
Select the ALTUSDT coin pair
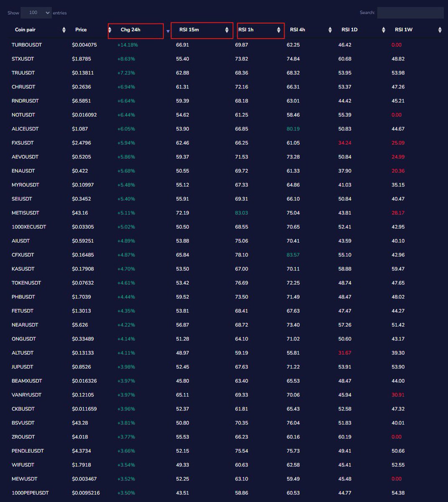23,353
